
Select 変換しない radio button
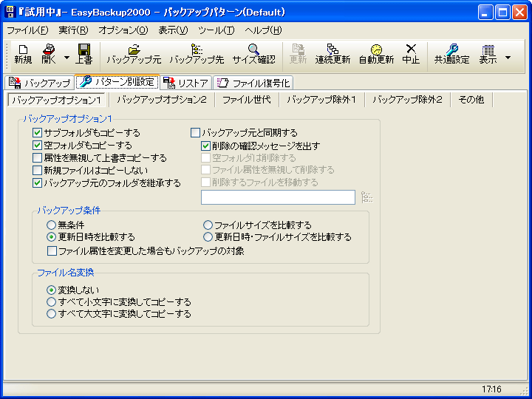point(51,290)
